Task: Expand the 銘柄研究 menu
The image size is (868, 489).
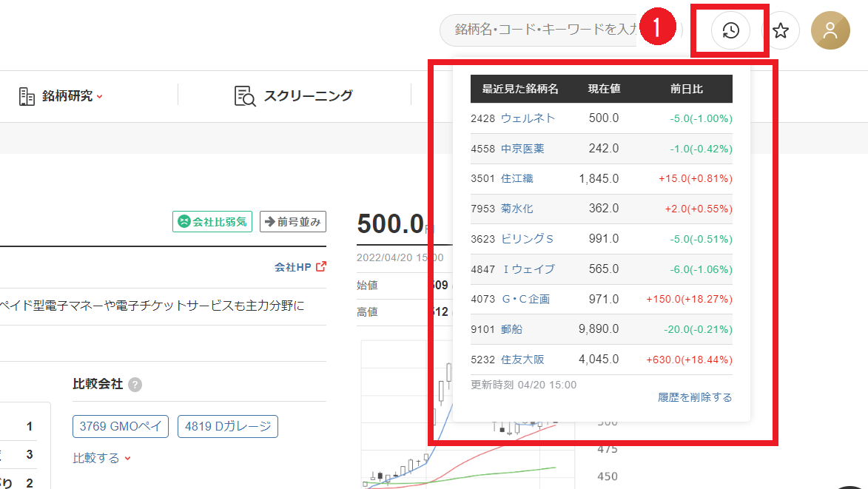Action: click(72, 96)
